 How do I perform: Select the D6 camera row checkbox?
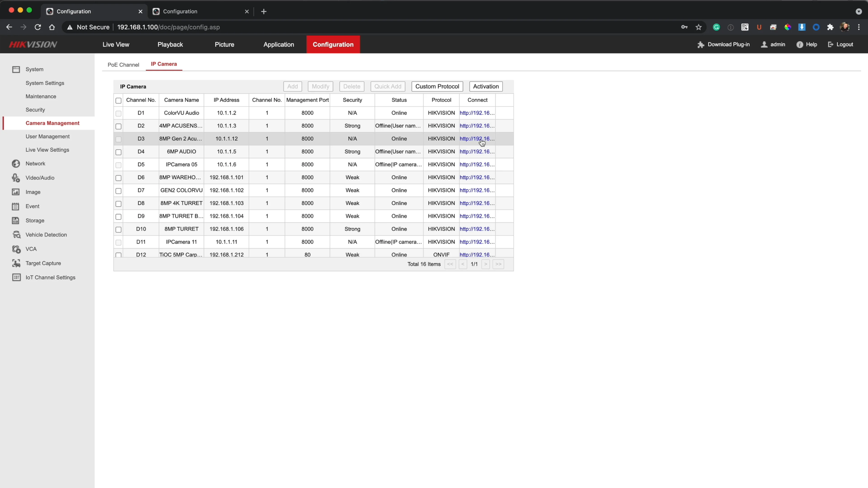(x=118, y=178)
